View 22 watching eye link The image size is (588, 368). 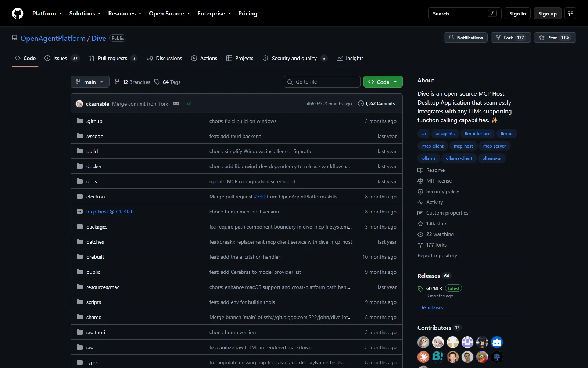coord(436,234)
